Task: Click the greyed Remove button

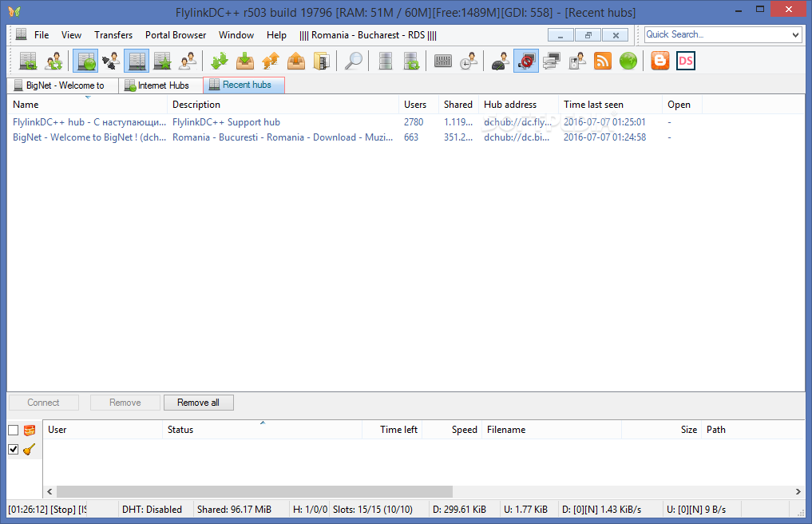Action: [x=125, y=403]
